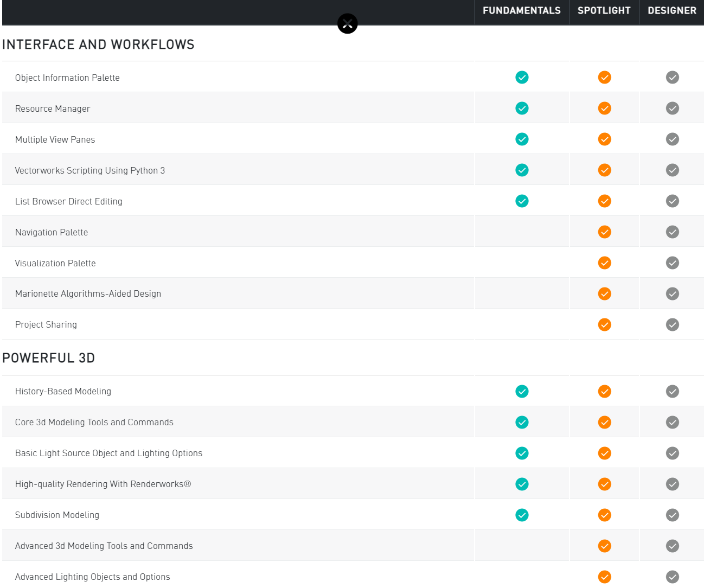Click orange checkmark for Navigation Palette
The image size is (704, 588).
[x=604, y=232]
